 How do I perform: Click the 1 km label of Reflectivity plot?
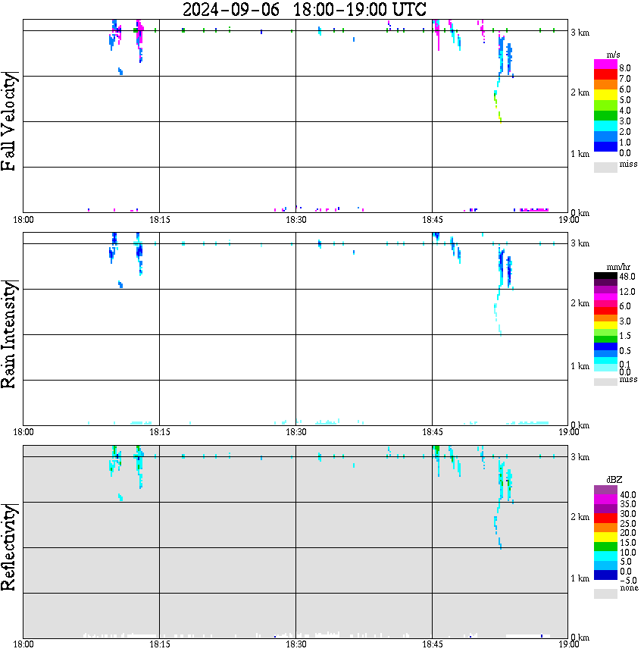pos(580,578)
